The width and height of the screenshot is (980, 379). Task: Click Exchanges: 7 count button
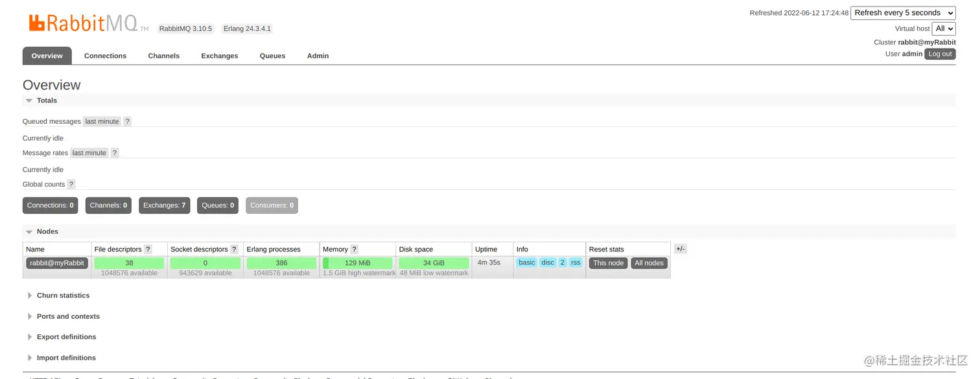tap(165, 205)
